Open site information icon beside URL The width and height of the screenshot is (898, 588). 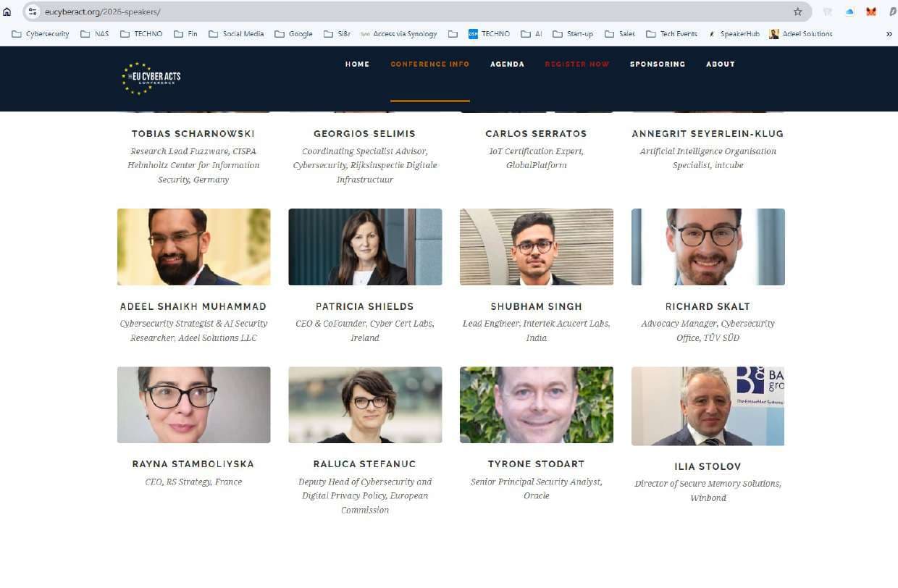click(32, 12)
